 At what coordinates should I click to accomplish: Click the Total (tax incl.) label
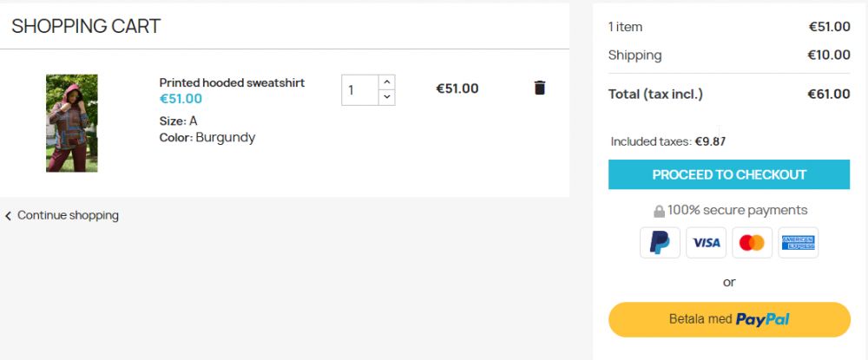pos(655,94)
